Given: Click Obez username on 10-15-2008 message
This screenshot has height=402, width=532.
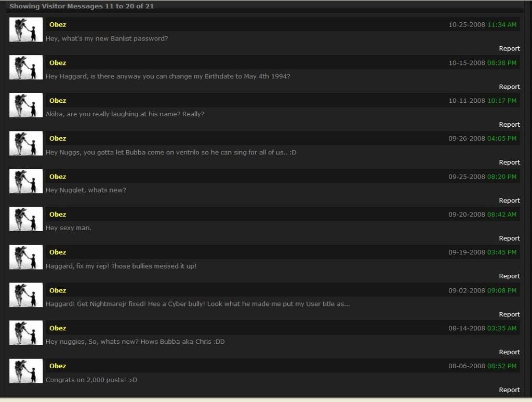Looking at the screenshot, I should 58,63.
